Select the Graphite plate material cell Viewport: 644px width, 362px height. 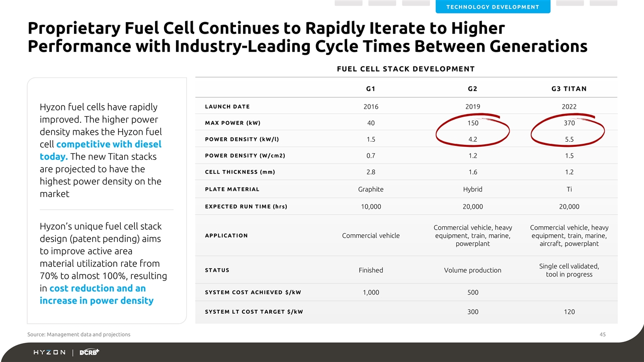point(371,190)
